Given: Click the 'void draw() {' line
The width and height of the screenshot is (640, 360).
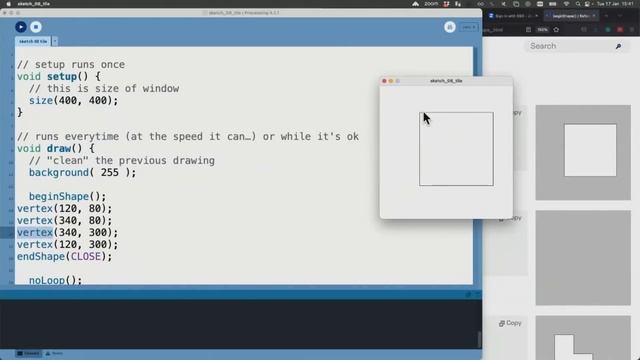Looking at the screenshot, I should 56,149.
